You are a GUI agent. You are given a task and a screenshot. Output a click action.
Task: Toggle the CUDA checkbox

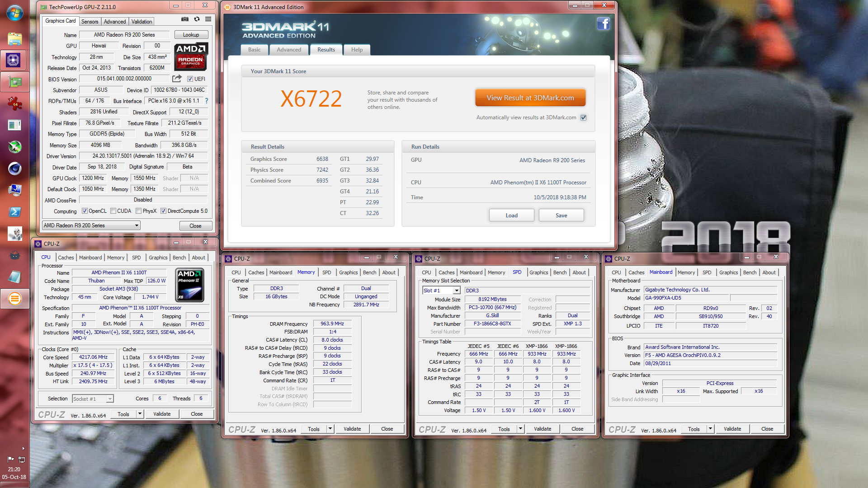113,211
